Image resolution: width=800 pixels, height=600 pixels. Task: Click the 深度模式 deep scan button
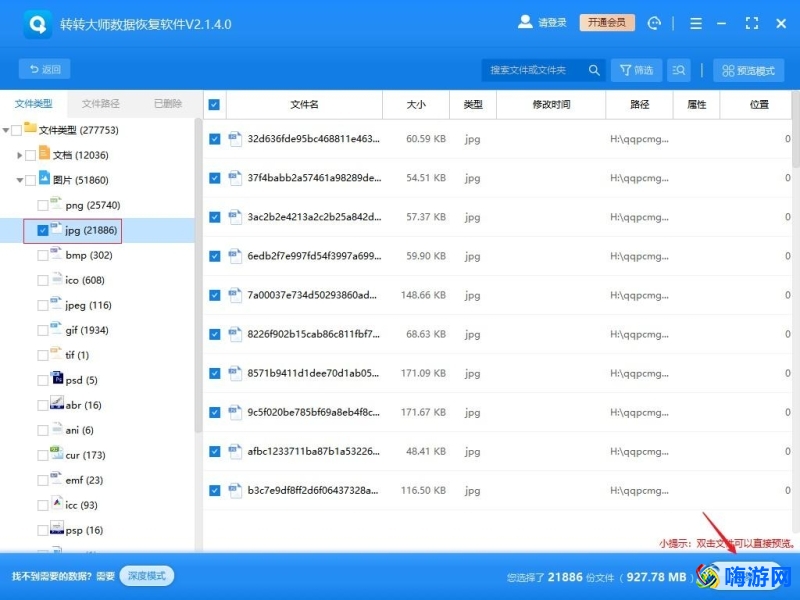pyautogui.click(x=146, y=576)
